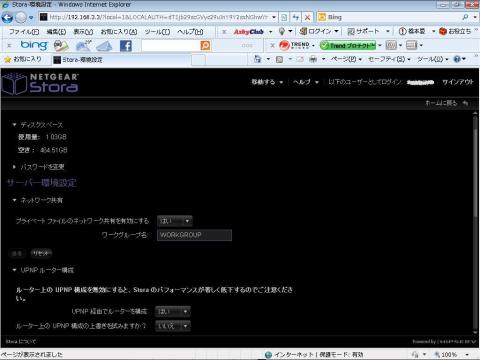480x360 pixels.
Task: Open the UPNP overwrite setting dropdown
Action: point(173,326)
